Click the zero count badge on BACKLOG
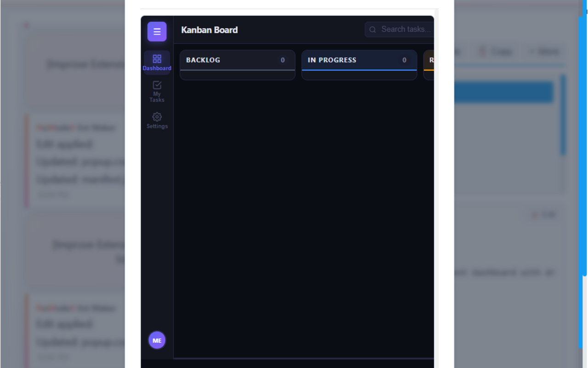This screenshot has height=368, width=588. [283, 60]
